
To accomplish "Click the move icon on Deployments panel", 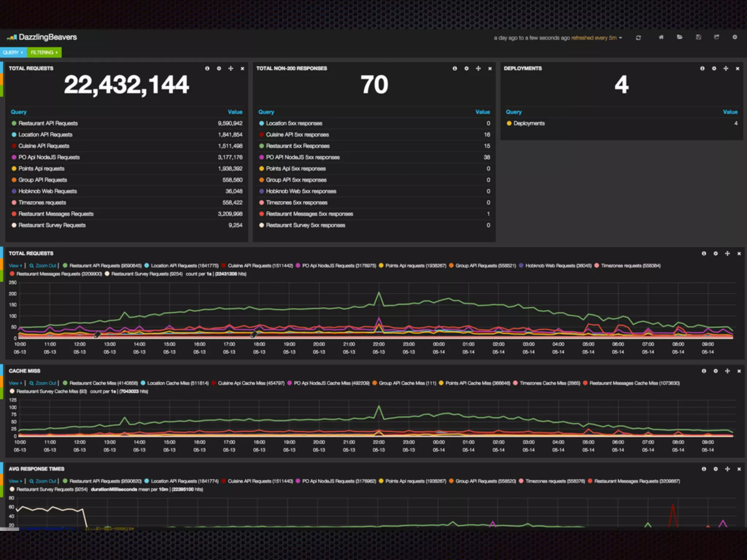I will pos(725,69).
